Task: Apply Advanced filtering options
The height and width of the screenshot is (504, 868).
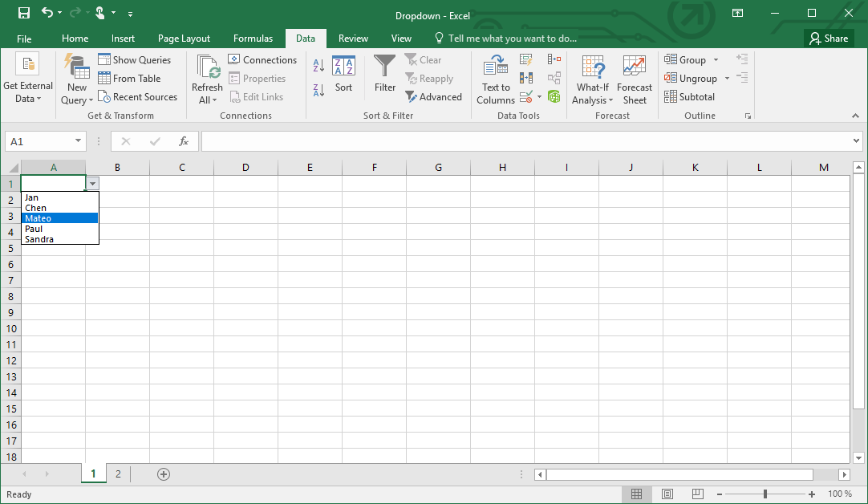Action: pos(434,96)
